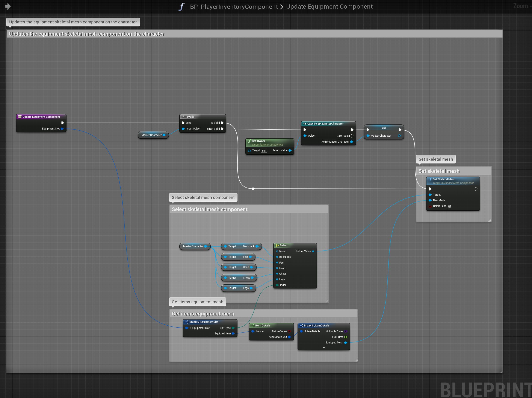Expand Break S_ItemDetails node pins arrow
Screen dimensions: 532x398
[x=324, y=348]
